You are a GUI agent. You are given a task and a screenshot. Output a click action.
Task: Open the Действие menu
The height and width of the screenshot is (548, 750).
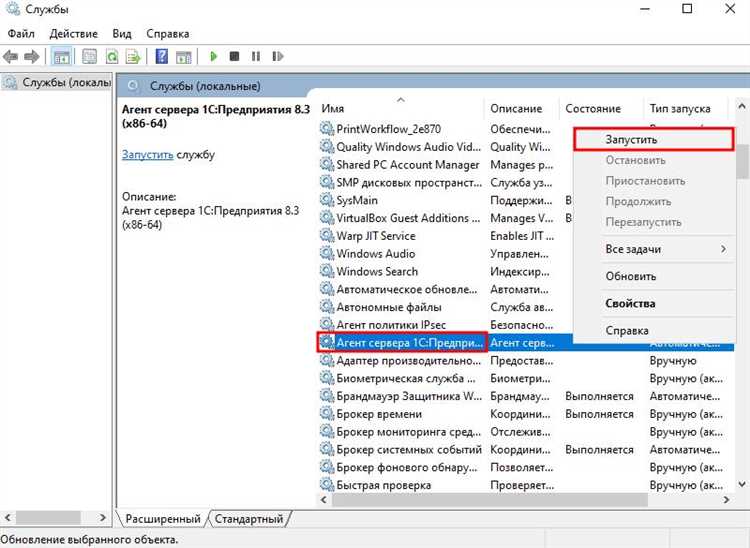(74, 34)
